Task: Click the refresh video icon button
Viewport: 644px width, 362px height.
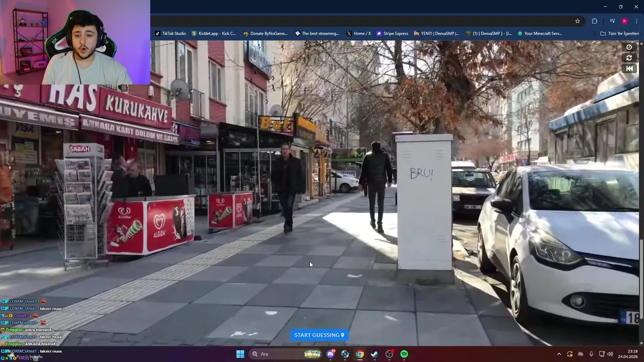Action: click(629, 58)
